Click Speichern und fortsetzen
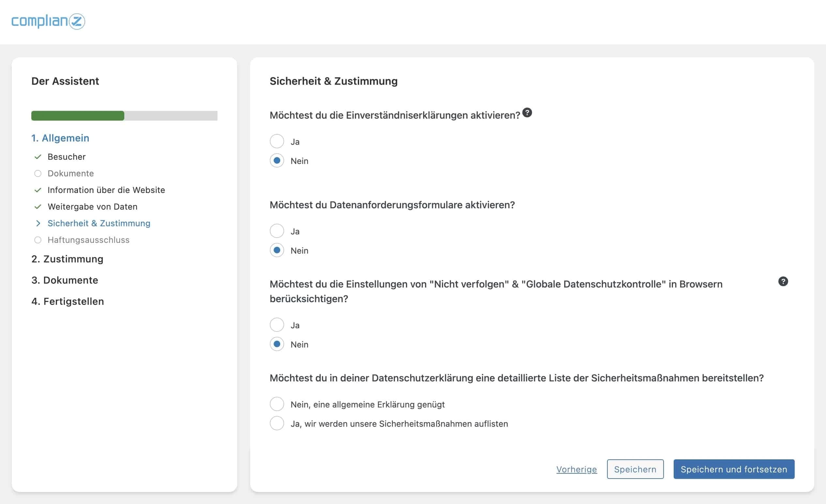 tap(734, 469)
